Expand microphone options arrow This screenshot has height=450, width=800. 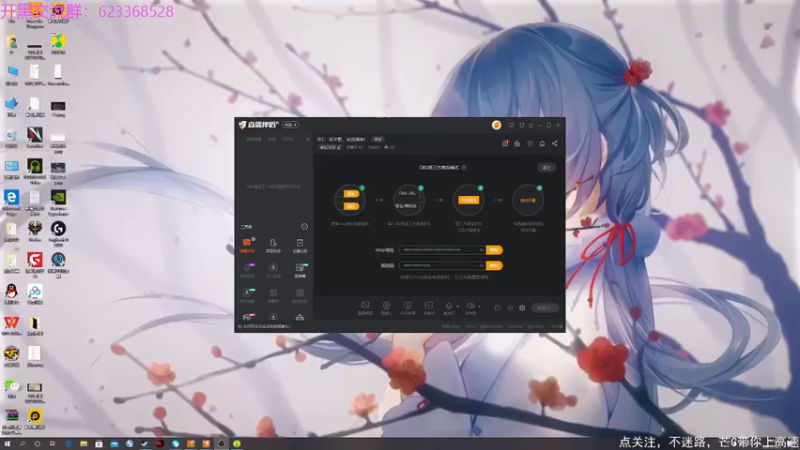click(x=458, y=307)
